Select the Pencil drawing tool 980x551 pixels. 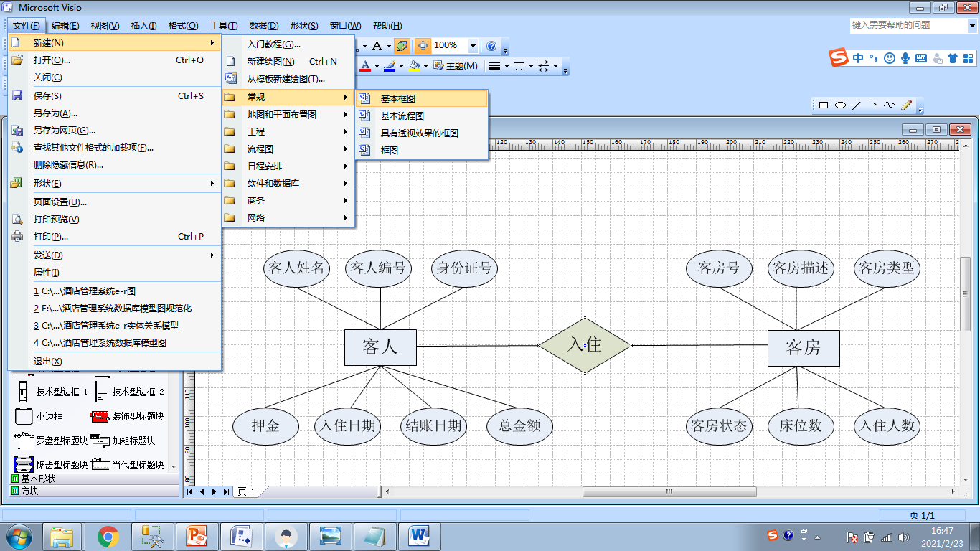point(906,105)
